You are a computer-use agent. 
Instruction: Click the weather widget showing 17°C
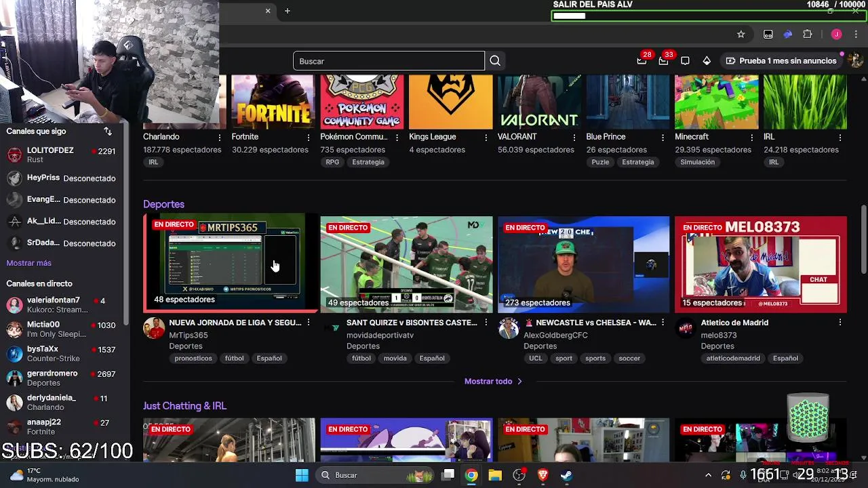pyautogui.click(x=44, y=475)
